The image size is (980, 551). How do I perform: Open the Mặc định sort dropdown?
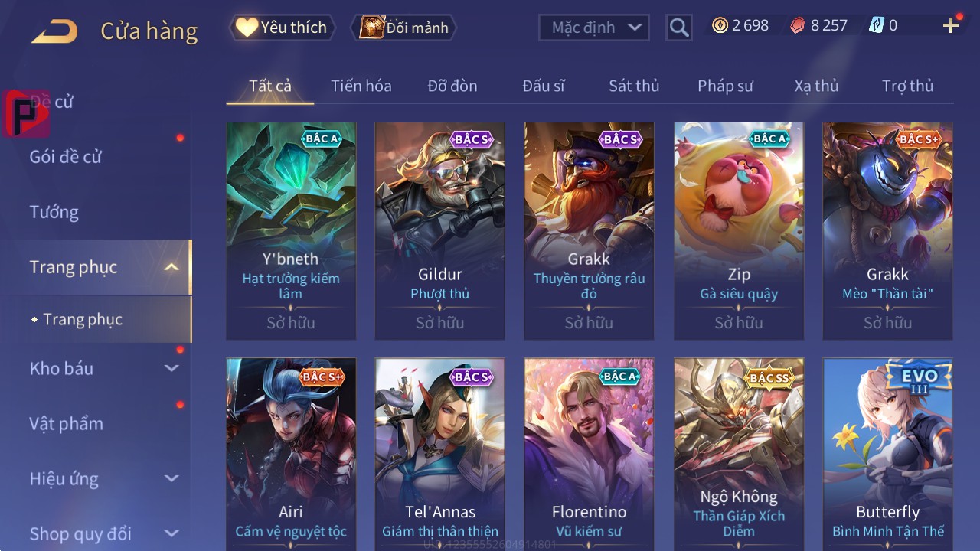[594, 28]
